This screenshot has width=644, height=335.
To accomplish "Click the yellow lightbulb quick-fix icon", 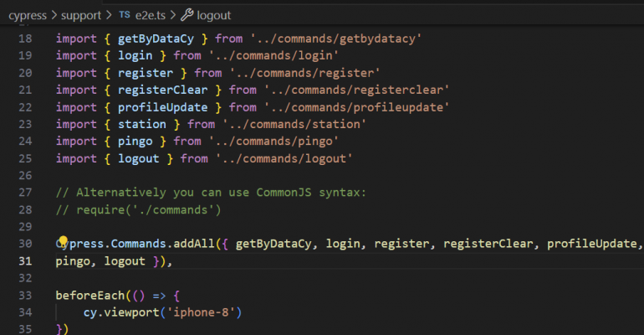I will coord(63,241).
